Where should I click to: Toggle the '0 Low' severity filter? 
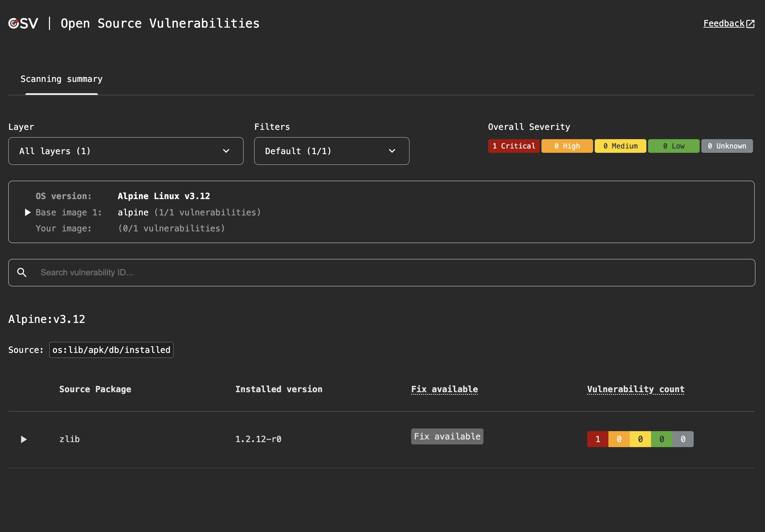pos(674,146)
